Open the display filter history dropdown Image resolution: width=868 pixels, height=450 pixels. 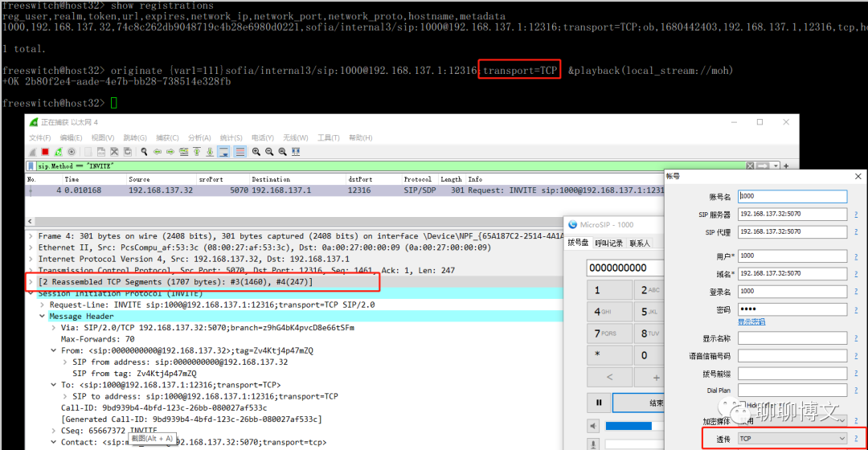click(776, 166)
